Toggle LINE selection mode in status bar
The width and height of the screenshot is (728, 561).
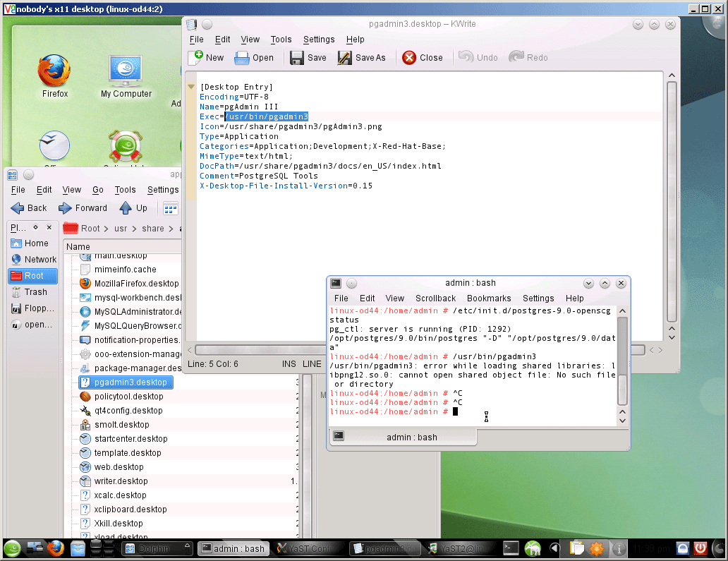click(x=312, y=363)
